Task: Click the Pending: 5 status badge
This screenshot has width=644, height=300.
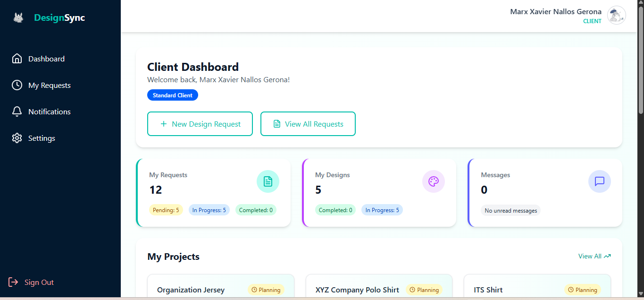Action: pyautogui.click(x=166, y=210)
